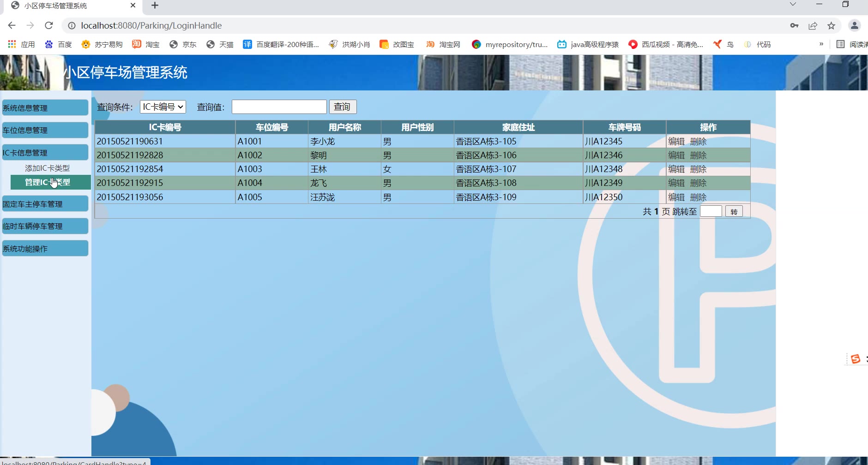Click the 查询 search button
The image size is (868, 465).
point(343,107)
